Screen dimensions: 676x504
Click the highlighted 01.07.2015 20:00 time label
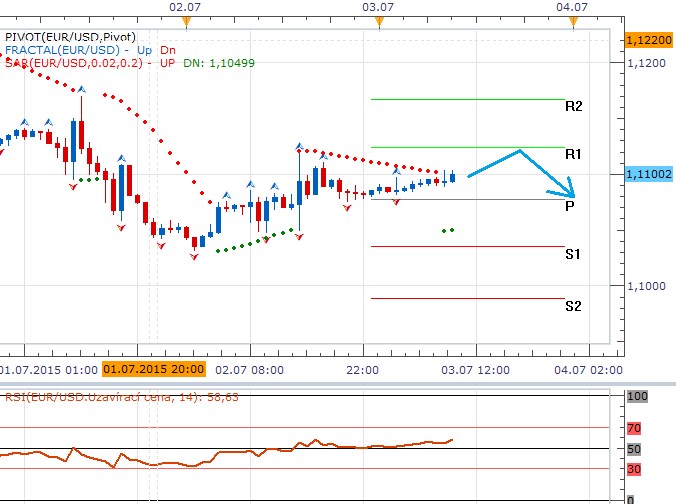[153, 369]
